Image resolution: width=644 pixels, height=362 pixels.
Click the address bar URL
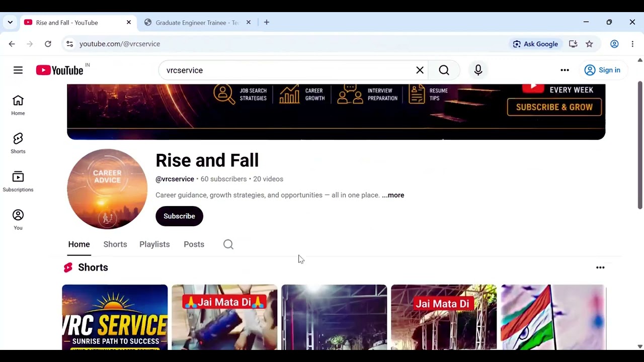[120, 44]
